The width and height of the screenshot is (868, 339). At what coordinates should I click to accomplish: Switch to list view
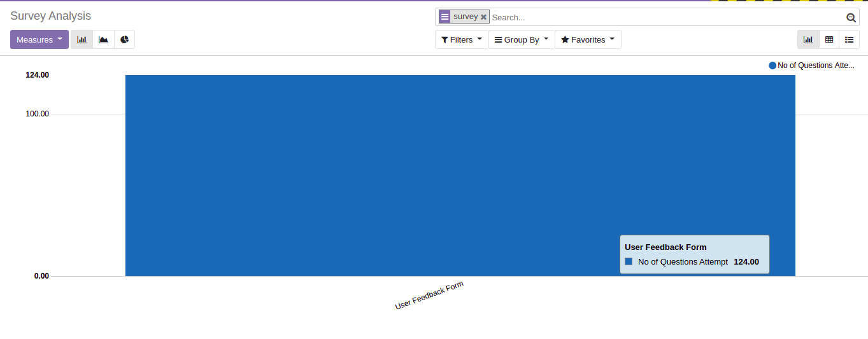pos(850,39)
